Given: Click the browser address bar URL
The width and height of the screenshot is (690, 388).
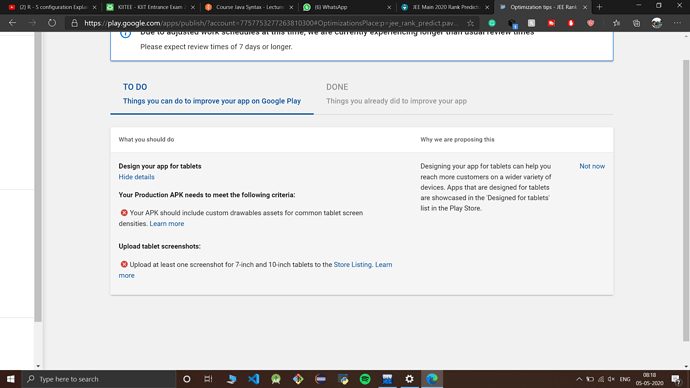Looking at the screenshot, I should pyautogui.click(x=271, y=23).
